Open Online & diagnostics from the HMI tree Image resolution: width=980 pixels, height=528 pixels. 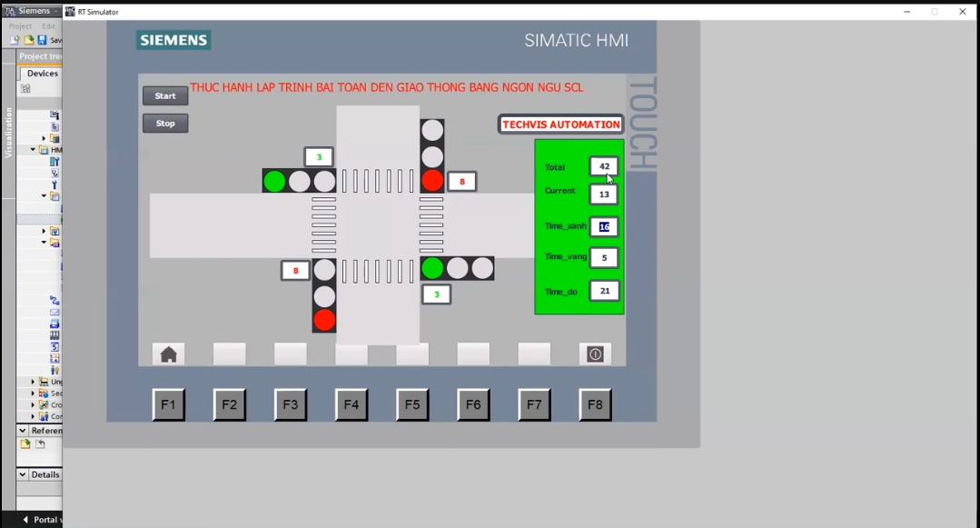click(x=54, y=174)
